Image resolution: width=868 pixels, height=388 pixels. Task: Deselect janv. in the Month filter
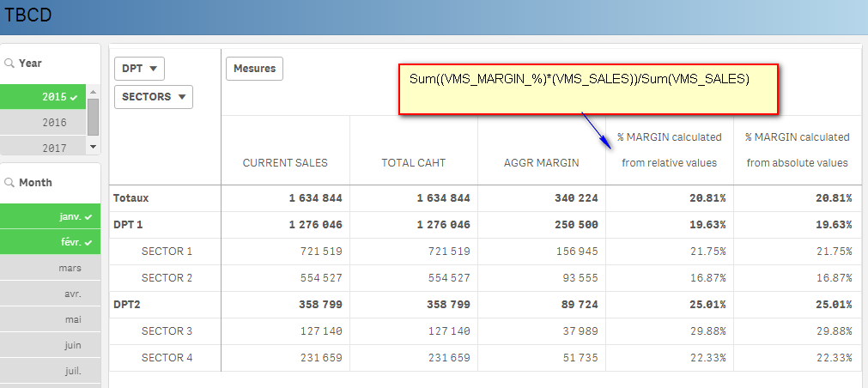pyautogui.click(x=51, y=217)
